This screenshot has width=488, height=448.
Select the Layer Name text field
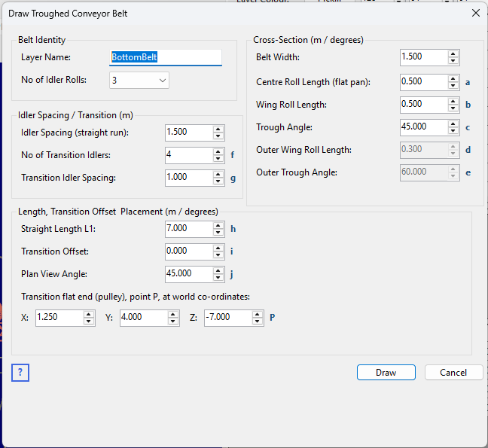tap(166, 57)
